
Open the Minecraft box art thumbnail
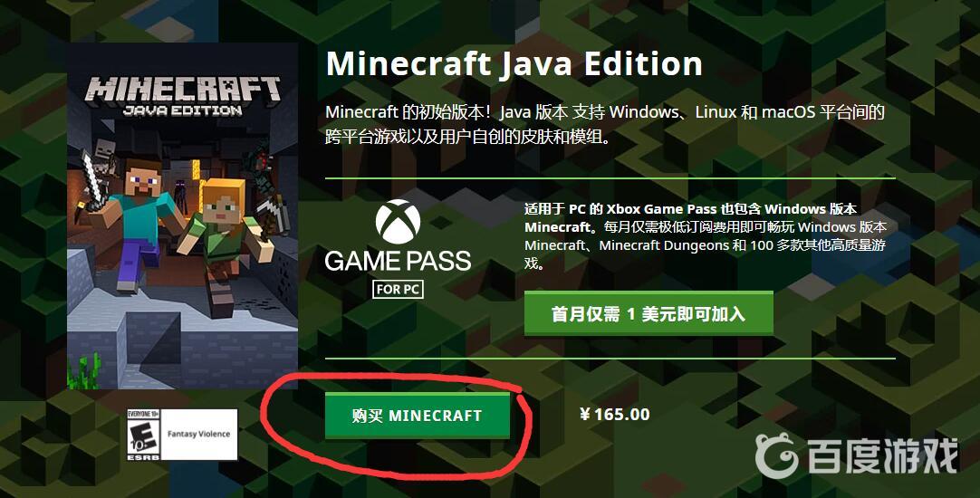(x=182, y=216)
